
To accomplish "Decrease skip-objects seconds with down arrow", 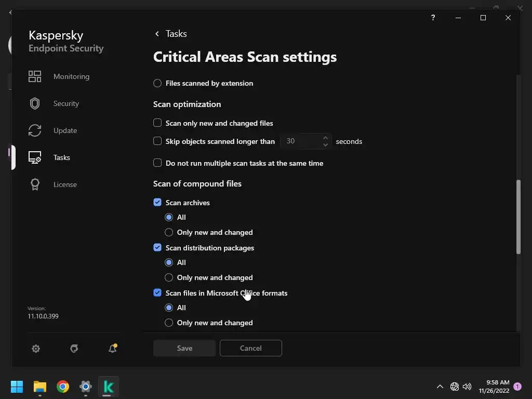I will click(325, 145).
